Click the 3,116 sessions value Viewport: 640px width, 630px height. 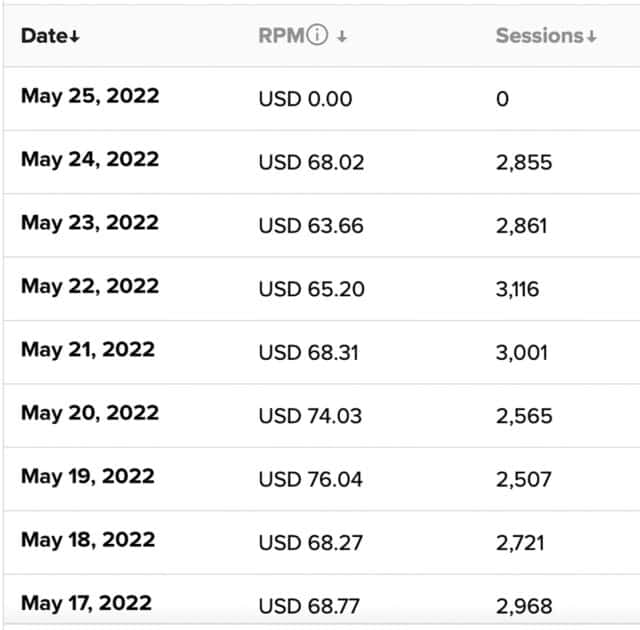[518, 289]
